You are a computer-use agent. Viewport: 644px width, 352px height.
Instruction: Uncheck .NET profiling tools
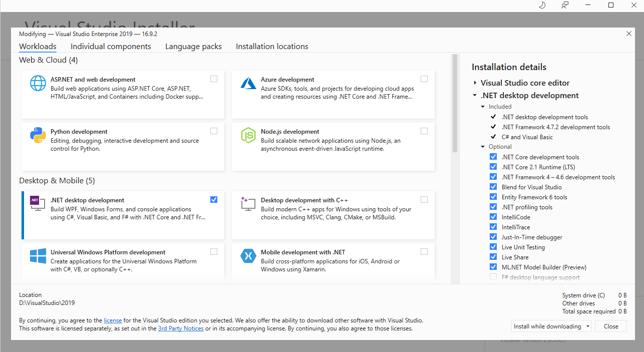point(493,207)
